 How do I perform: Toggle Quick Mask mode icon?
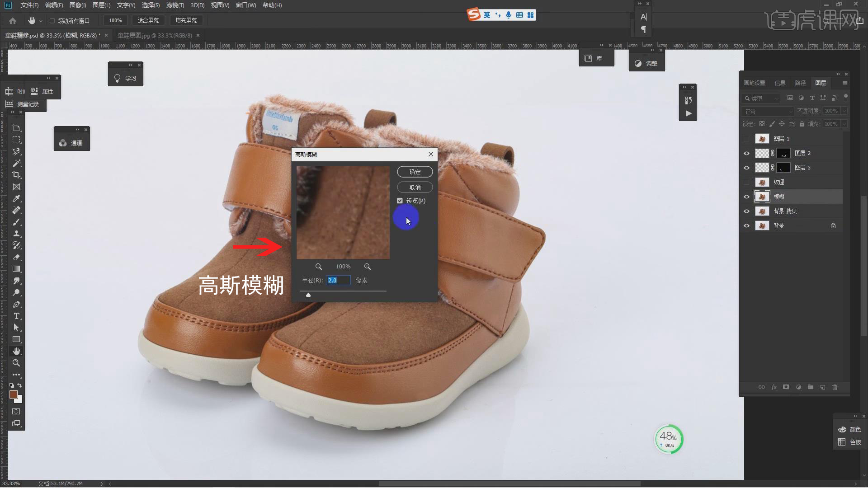point(16,412)
